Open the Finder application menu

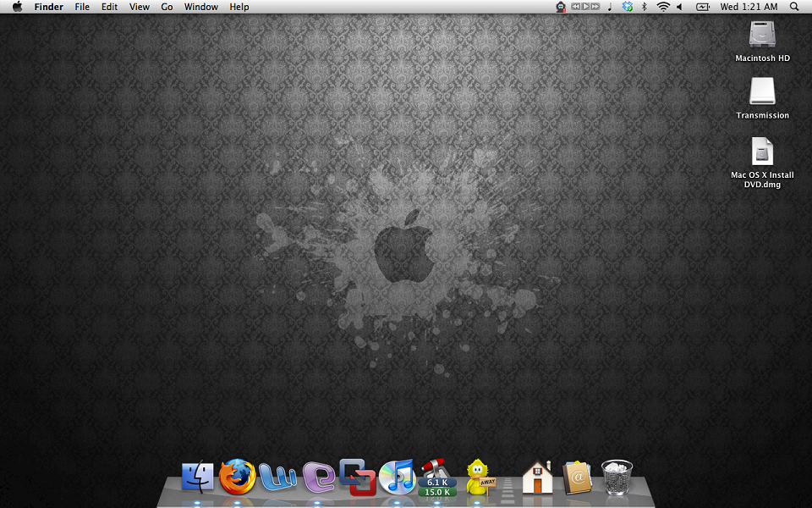49,7
